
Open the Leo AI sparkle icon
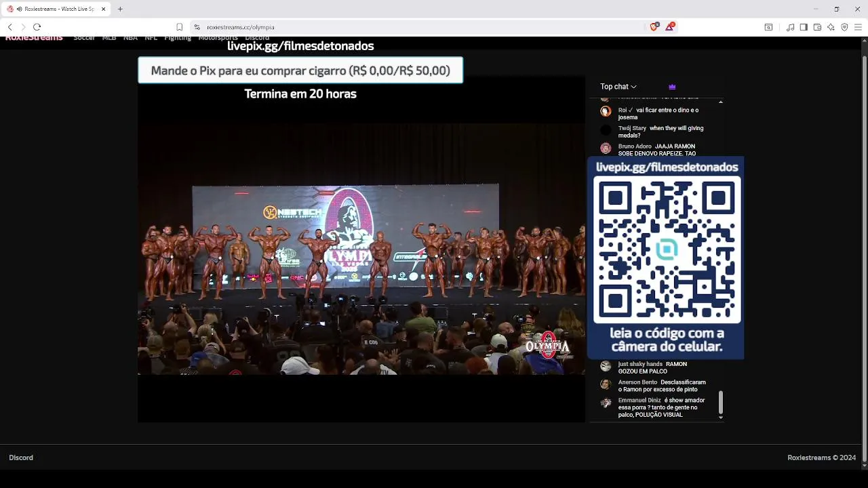[x=831, y=27]
